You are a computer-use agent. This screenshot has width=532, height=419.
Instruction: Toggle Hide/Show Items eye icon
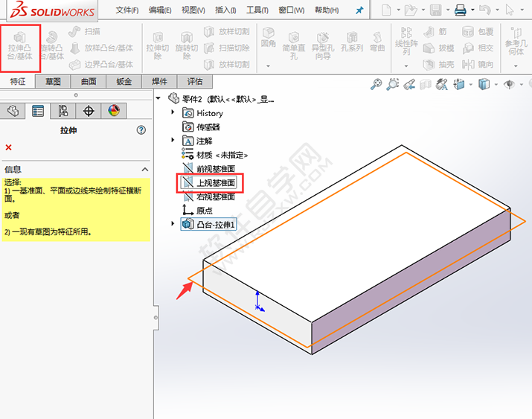[x=509, y=84]
